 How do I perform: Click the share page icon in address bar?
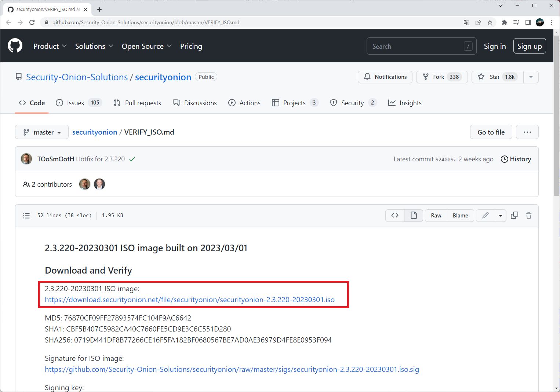coord(478,22)
